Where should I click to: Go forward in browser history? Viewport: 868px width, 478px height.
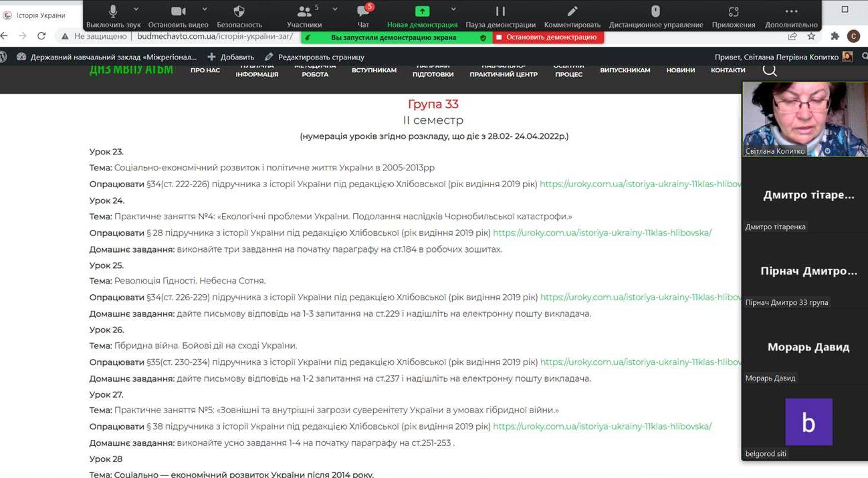23,37
